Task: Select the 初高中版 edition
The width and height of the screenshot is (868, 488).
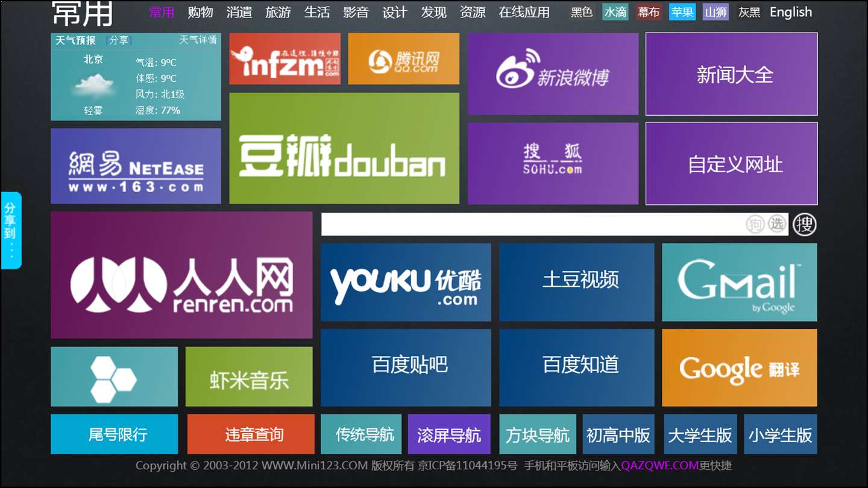Action: [618, 434]
